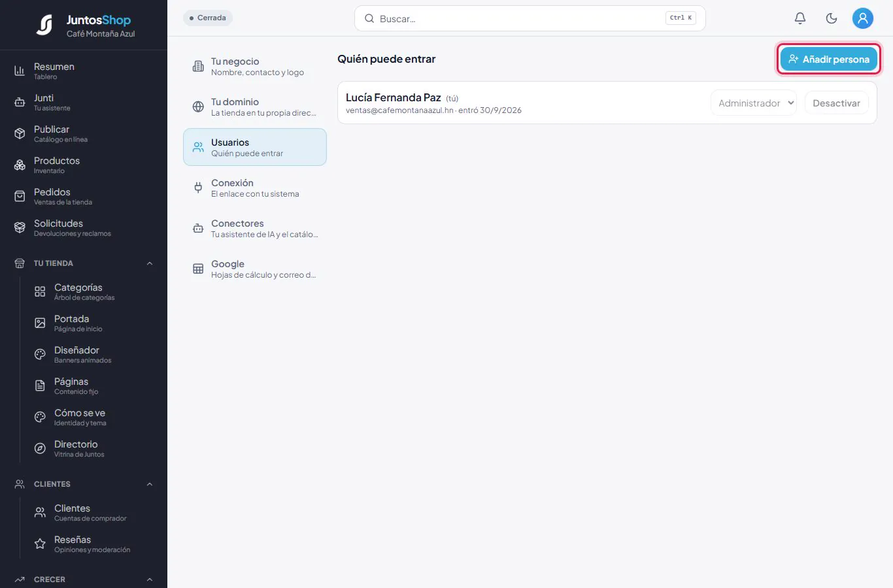The width and height of the screenshot is (893, 588).
Task: Collapse the CRECER section
Action: click(x=150, y=580)
